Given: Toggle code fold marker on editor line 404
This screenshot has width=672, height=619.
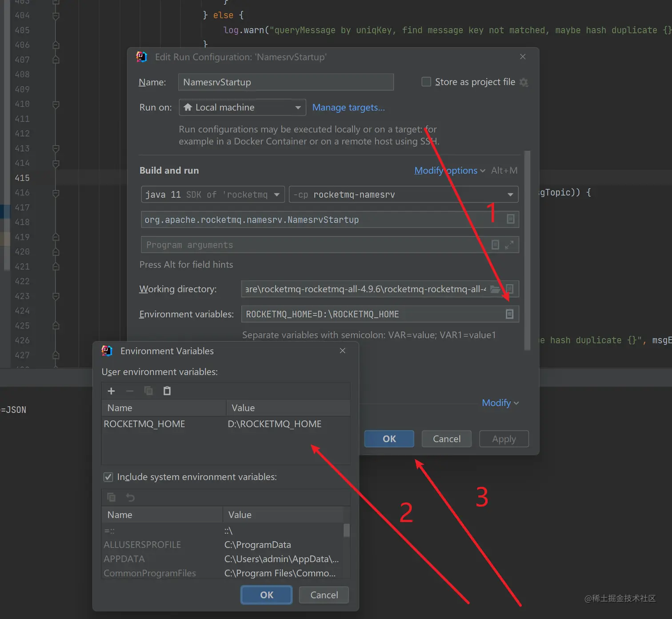Looking at the screenshot, I should tap(56, 16).
